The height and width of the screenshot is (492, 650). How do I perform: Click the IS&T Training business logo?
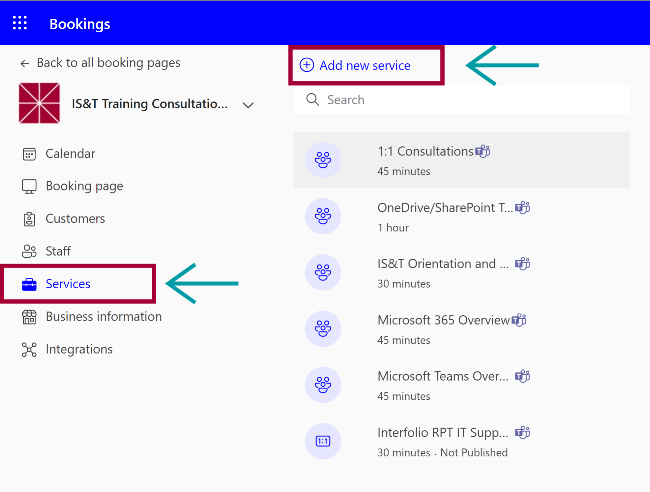pos(39,104)
